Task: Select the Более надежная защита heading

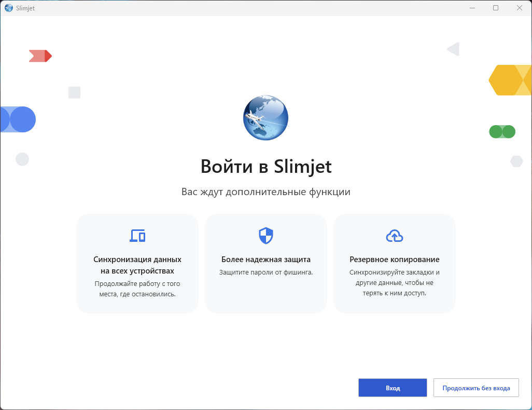Action: click(266, 259)
